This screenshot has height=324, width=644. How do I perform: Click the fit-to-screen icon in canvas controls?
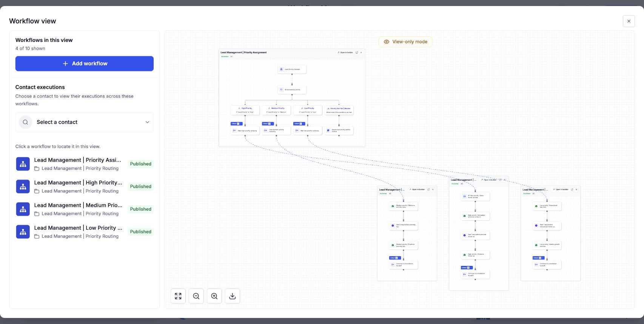point(178,296)
